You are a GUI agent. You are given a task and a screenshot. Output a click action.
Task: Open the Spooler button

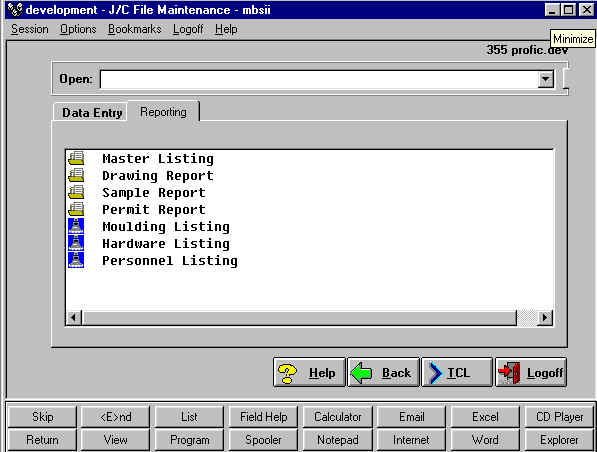pos(263,440)
